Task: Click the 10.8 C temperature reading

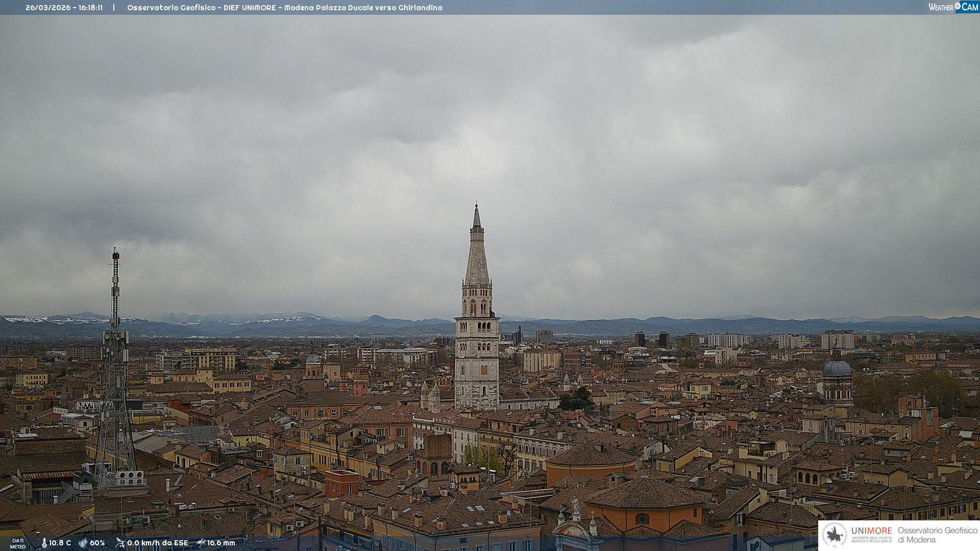Action: pyautogui.click(x=60, y=543)
